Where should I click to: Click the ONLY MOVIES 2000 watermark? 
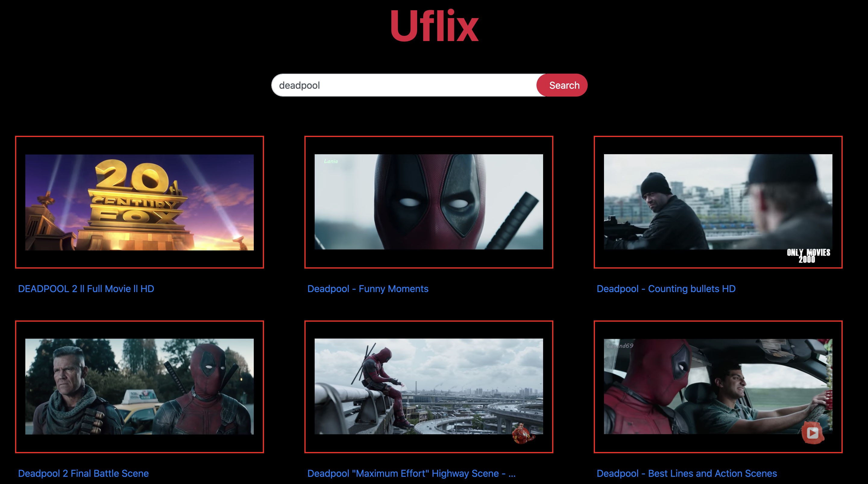click(x=808, y=256)
